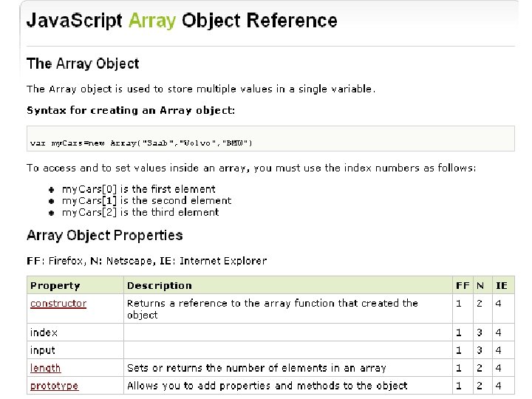The width and height of the screenshot is (532, 399).
Task: Open the length property link
Action: click(46, 368)
